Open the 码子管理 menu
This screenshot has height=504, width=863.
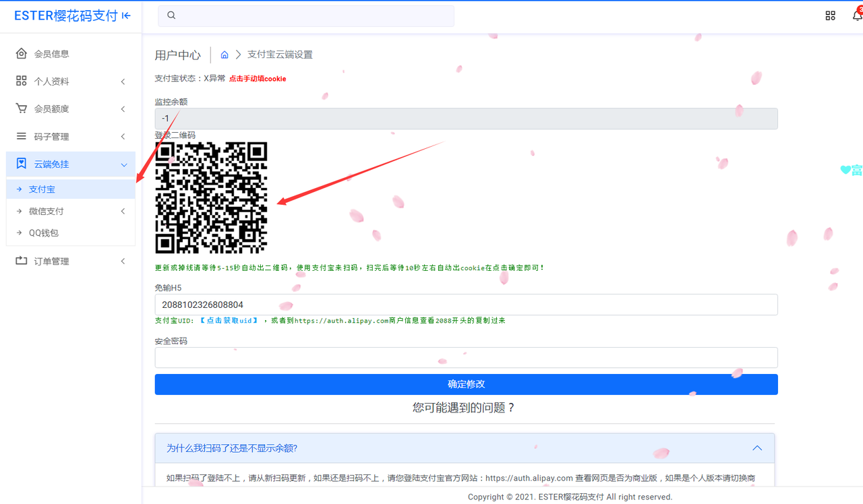tap(71, 136)
